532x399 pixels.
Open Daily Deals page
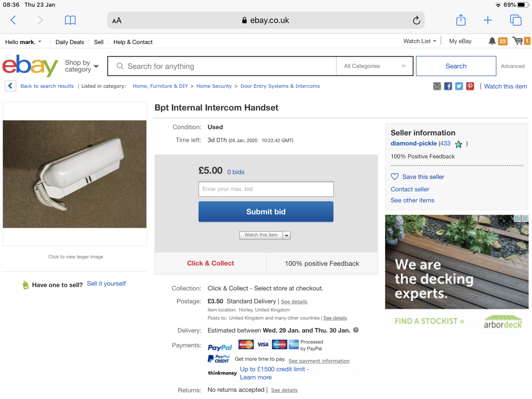click(70, 42)
